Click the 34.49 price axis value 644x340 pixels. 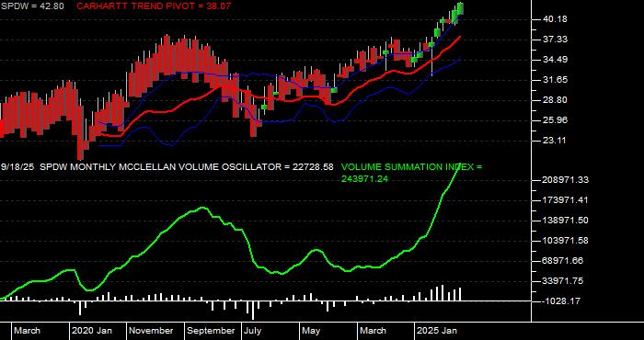(554, 60)
